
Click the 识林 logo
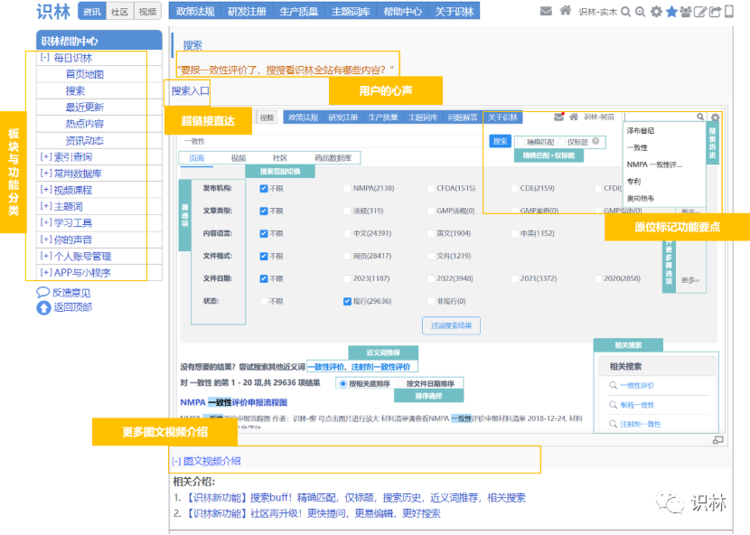pos(53,11)
